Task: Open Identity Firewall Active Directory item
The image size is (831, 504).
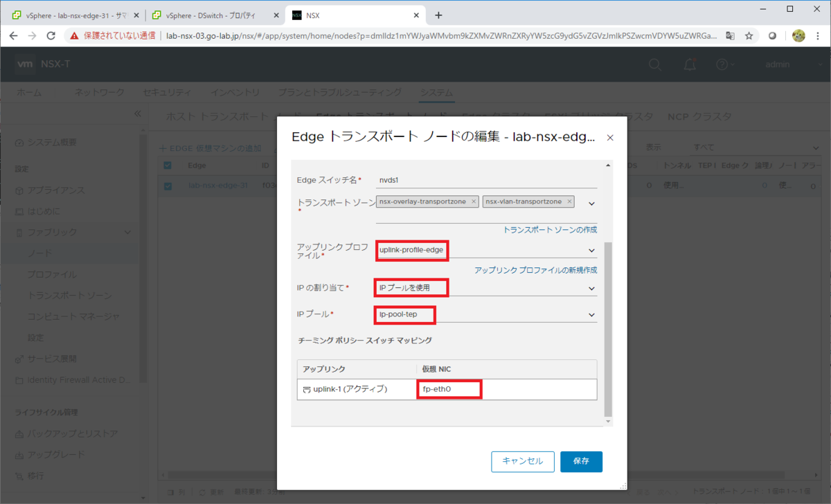Action: point(74,380)
